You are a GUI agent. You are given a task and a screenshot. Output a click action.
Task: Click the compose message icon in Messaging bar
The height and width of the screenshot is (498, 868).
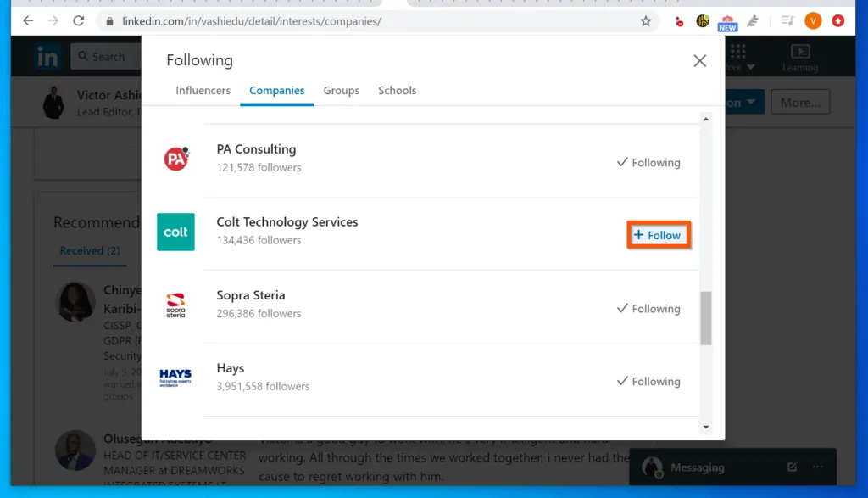click(x=792, y=467)
